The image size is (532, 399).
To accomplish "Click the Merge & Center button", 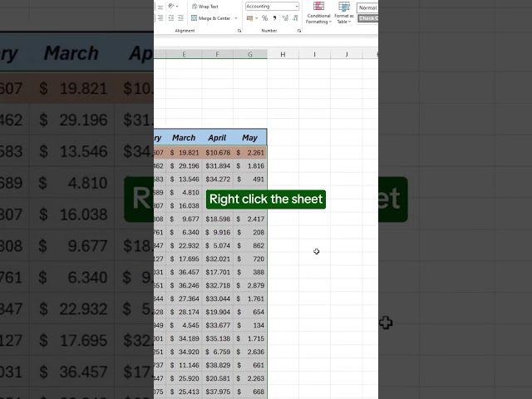I will pyautogui.click(x=210, y=18).
